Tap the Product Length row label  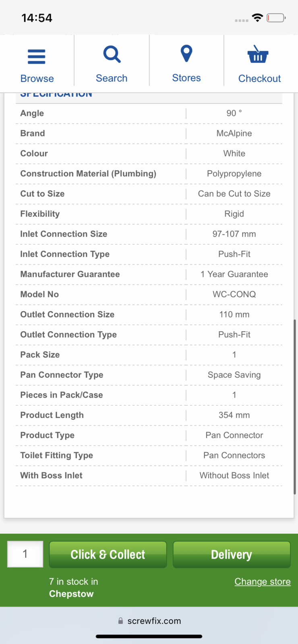(52, 415)
